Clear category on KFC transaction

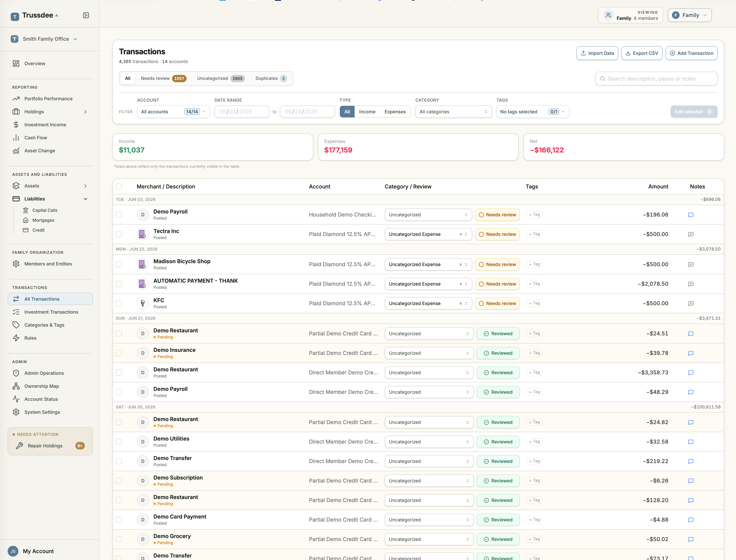[461, 304]
